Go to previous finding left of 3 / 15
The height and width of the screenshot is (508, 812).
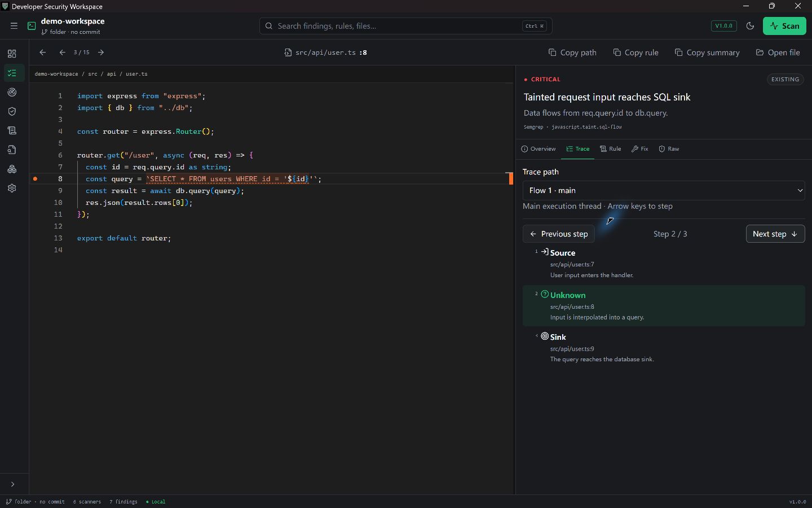pyautogui.click(x=62, y=52)
